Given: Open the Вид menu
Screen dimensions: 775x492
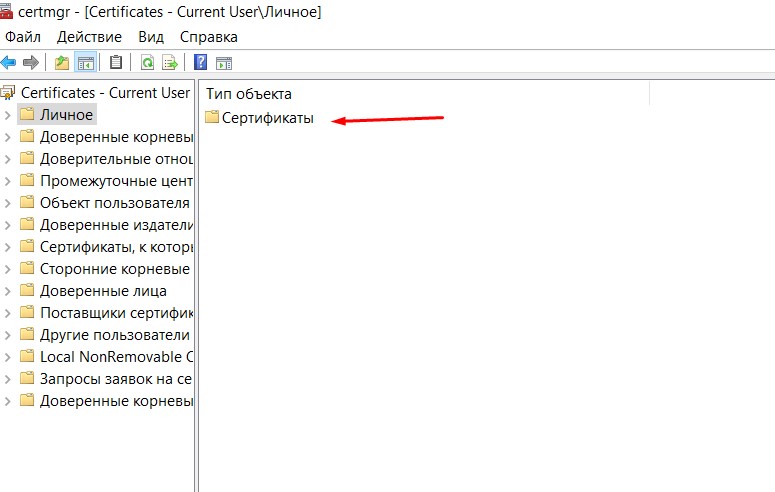Looking at the screenshot, I should pyautogui.click(x=151, y=37).
